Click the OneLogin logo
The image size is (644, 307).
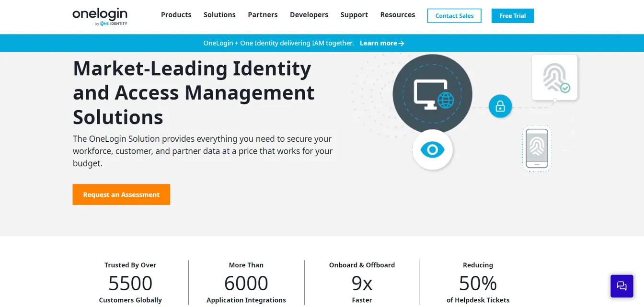[x=100, y=16]
